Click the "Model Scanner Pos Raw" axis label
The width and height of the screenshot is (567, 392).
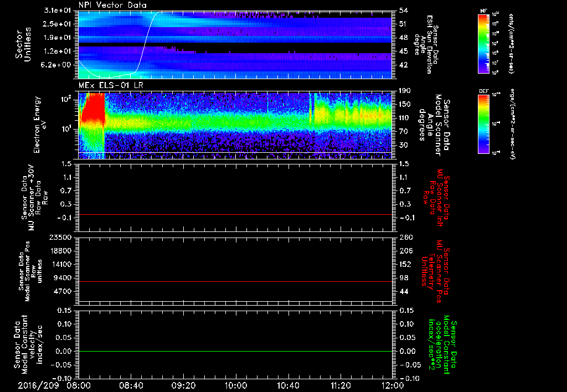(30, 271)
